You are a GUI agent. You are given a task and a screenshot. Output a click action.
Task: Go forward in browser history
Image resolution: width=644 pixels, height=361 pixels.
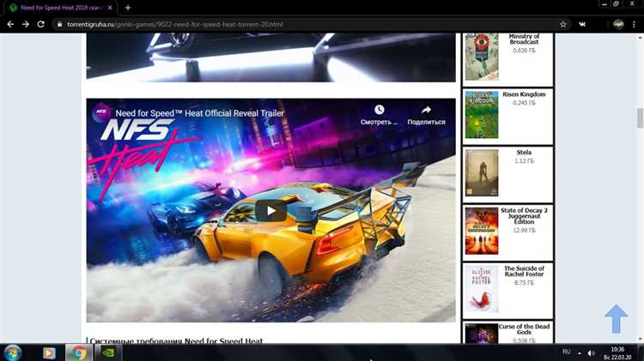pos(26,24)
